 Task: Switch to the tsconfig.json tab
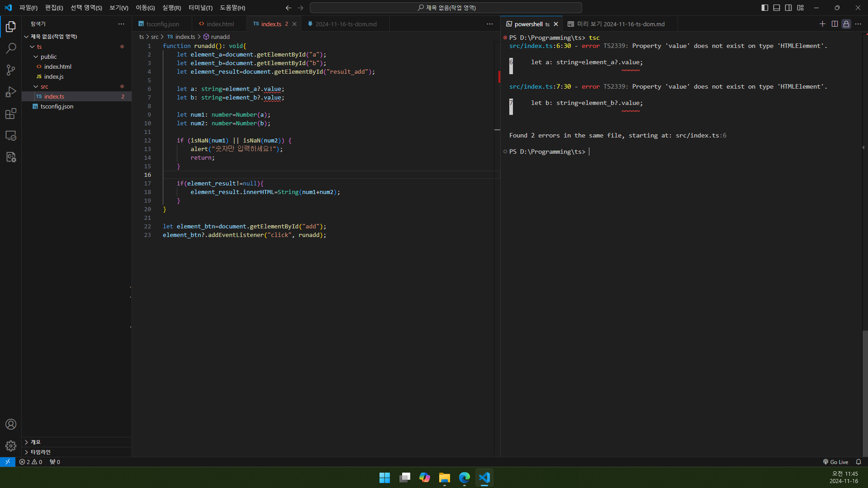pos(162,24)
